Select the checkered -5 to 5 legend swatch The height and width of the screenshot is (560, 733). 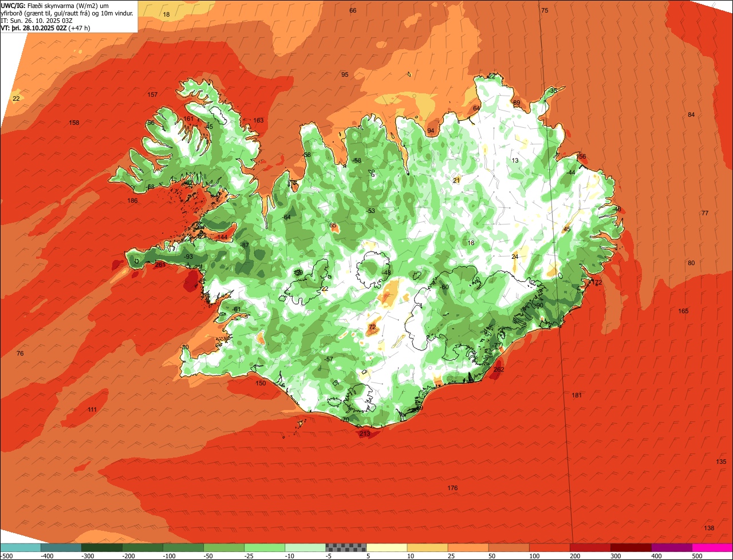point(346,547)
